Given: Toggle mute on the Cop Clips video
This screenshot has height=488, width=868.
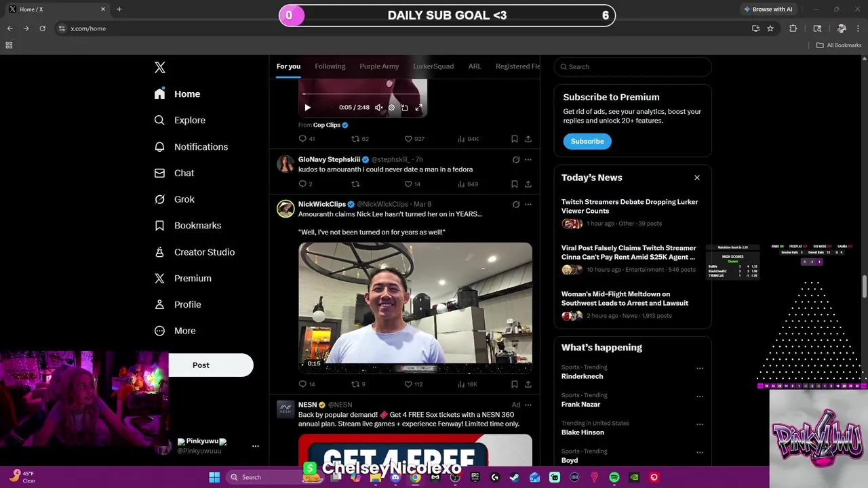Looking at the screenshot, I should [378, 107].
